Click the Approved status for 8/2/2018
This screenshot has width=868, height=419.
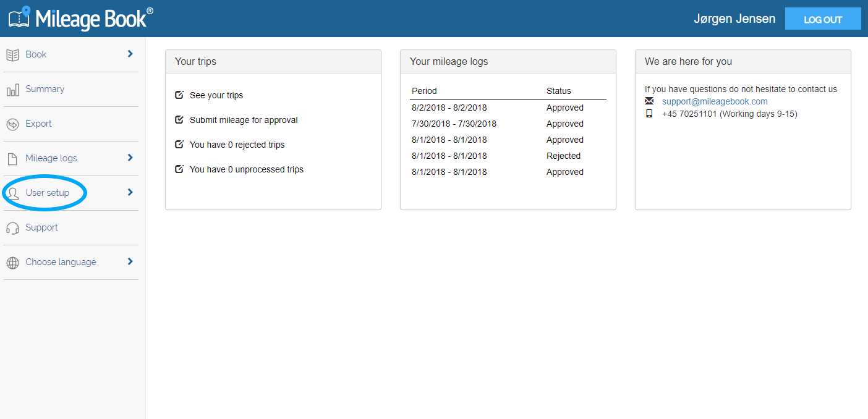click(x=565, y=108)
